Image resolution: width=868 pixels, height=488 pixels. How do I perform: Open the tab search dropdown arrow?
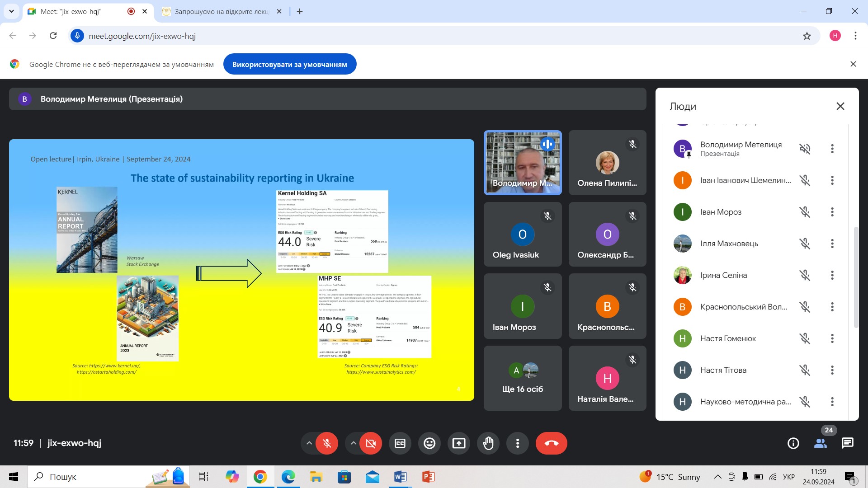click(11, 11)
